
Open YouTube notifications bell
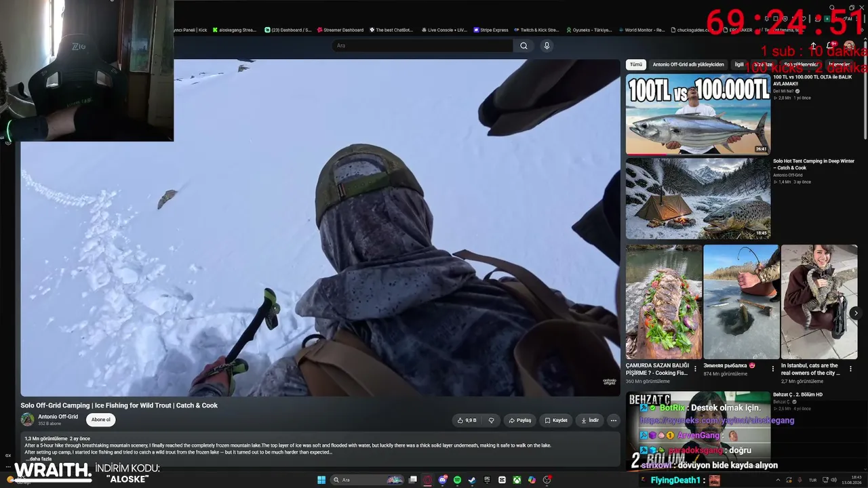tap(831, 45)
